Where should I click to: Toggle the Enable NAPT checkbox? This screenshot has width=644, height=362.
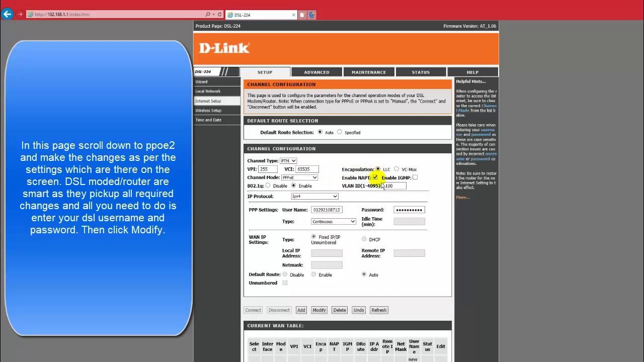375,177
